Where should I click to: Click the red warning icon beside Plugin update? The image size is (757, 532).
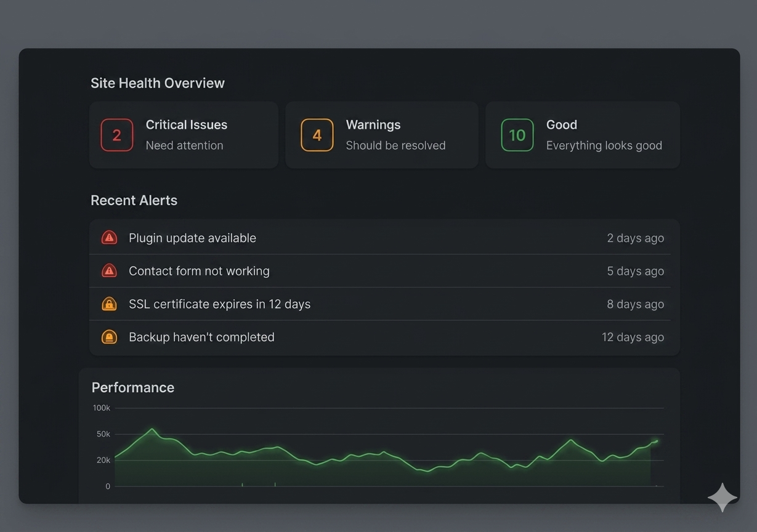(109, 238)
